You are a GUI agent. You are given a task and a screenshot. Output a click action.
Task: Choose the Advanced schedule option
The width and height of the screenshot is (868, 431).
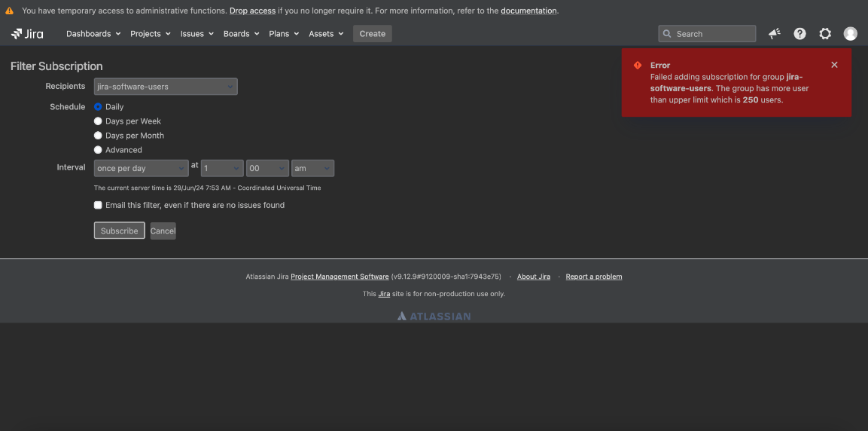point(98,150)
